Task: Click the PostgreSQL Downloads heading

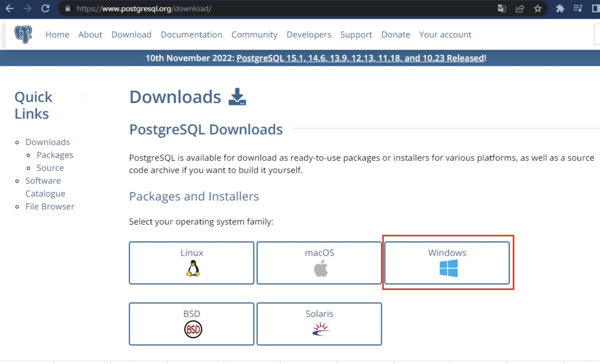Action: (x=206, y=130)
